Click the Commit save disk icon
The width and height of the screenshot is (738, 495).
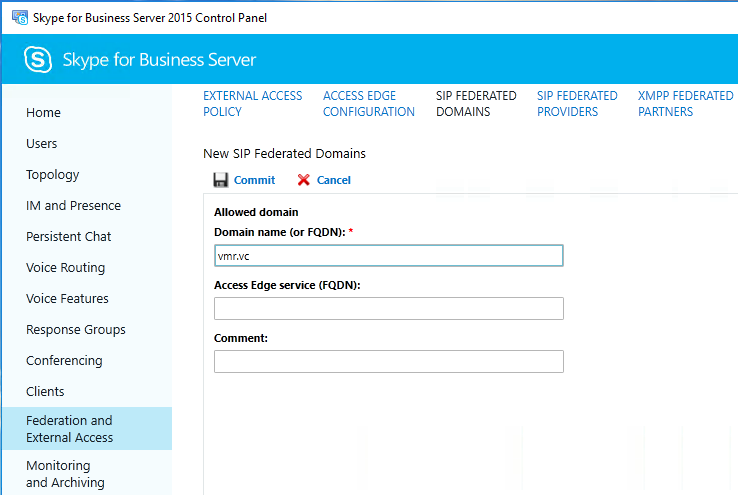pyautogui.click(x=221, y=180)
